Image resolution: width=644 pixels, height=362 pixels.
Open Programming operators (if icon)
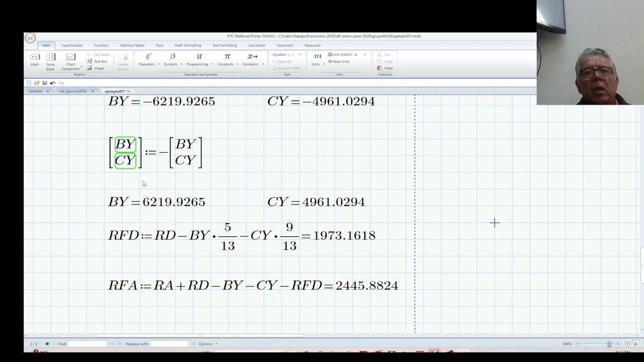(199, 56)
